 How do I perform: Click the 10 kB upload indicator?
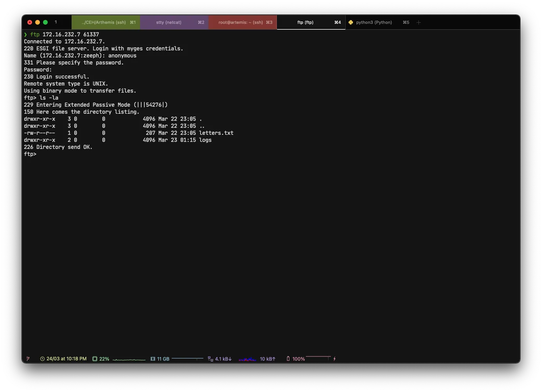coord(267,359)
